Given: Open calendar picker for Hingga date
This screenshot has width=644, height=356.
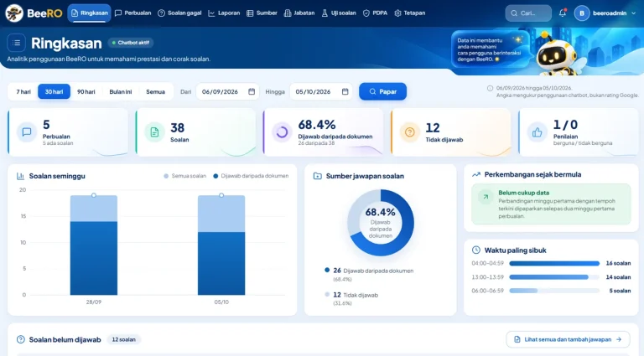Looking at the screenshot, I should pos(345,91).
